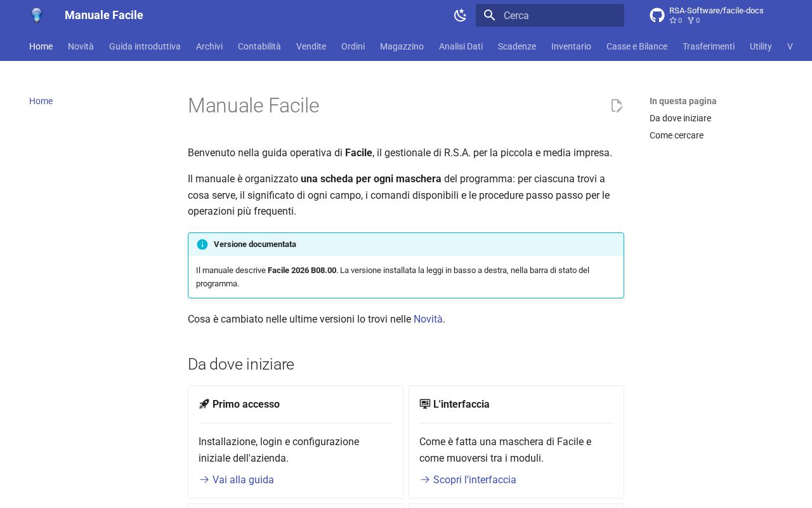Switch to the Novità tab
Image resolution: width=812 pixels, height=508 pixels.
(81, 46)
